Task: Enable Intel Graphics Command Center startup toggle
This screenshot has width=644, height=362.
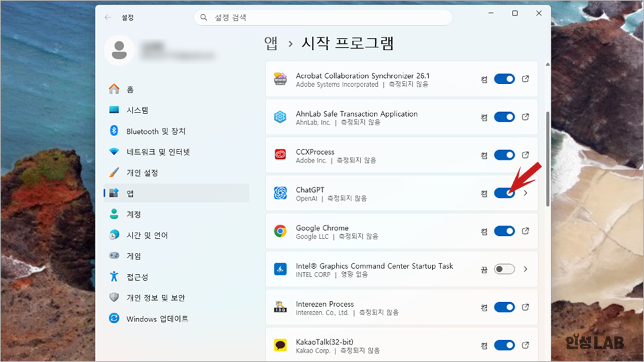Action: (x=505, y=269)
